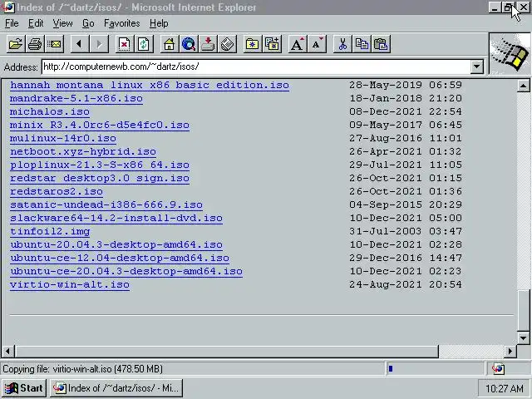Image resolution: width=532 pixels, height=399 pixels.
Task: Click the Search the Internet globe icon
Action: pos(189,44)
